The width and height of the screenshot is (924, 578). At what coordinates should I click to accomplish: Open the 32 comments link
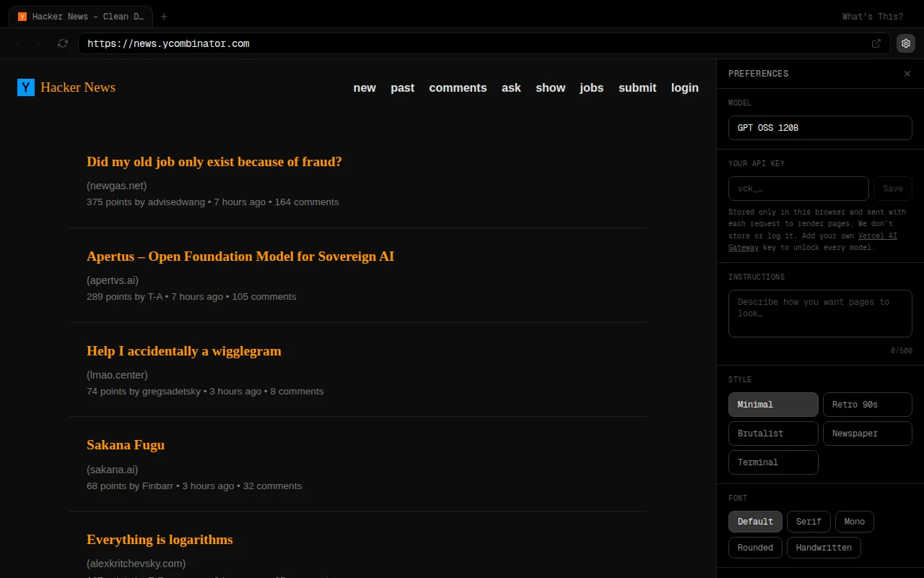[272, 486]
